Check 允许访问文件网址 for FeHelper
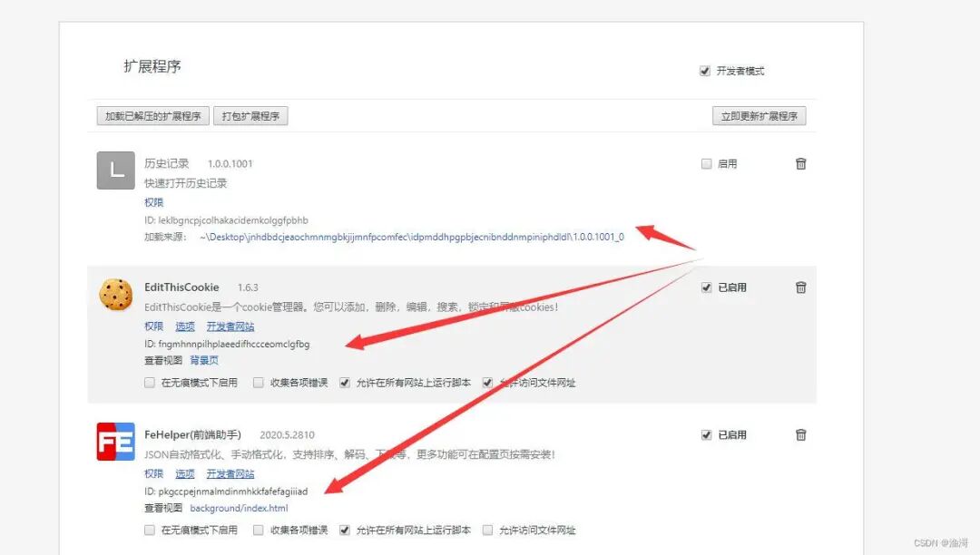Screen dimensions: 980x555 pos(487,530)
